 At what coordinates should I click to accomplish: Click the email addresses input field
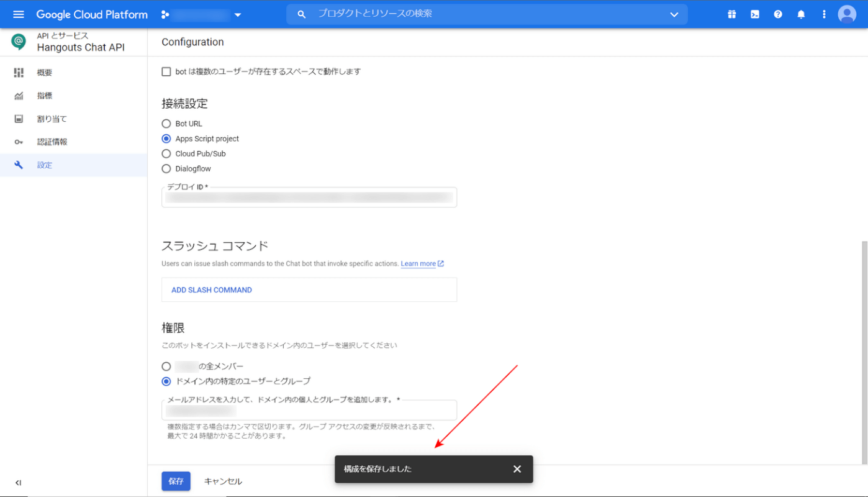click(309, 410)
